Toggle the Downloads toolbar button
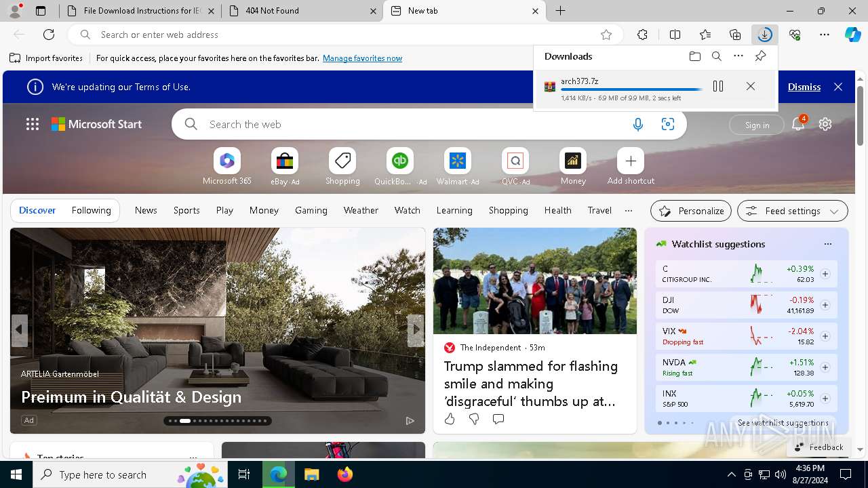868x488 pixels. (x=765, y=35)
